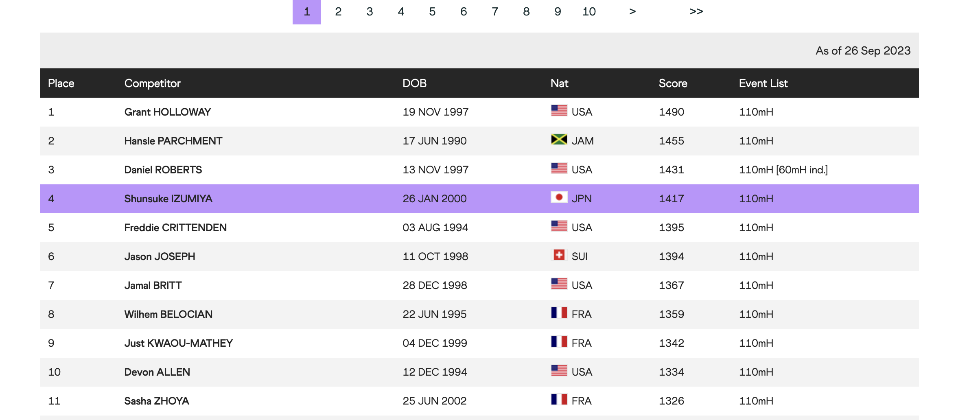
Task: Click score 1455 in PARCHMENT row
Action: [x=672, y=141]
